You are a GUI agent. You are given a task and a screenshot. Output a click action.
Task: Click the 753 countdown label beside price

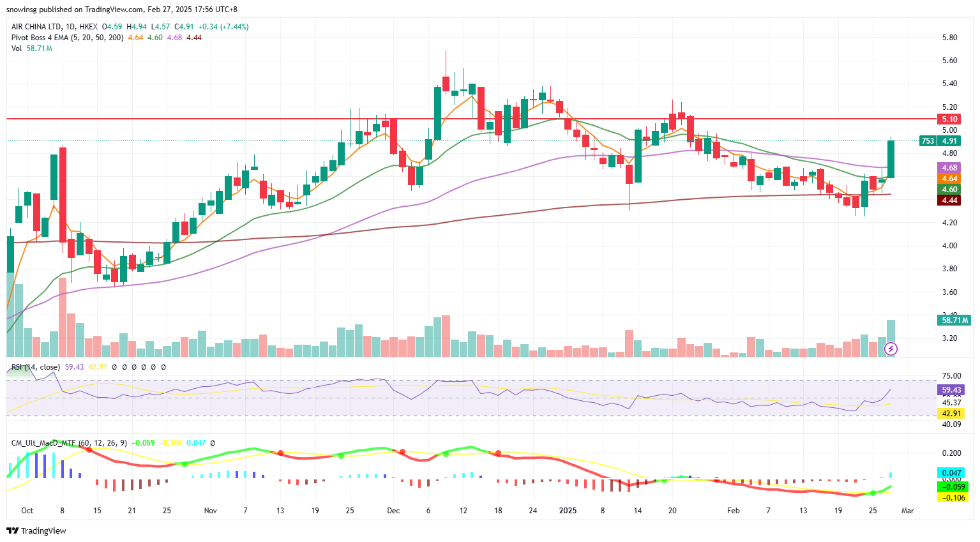[928, 141]
